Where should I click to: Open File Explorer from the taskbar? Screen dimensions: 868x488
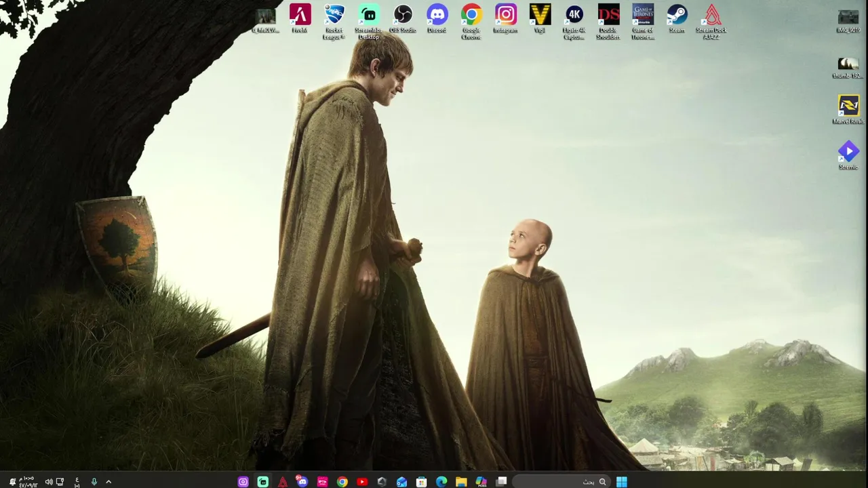click(461, 482)
